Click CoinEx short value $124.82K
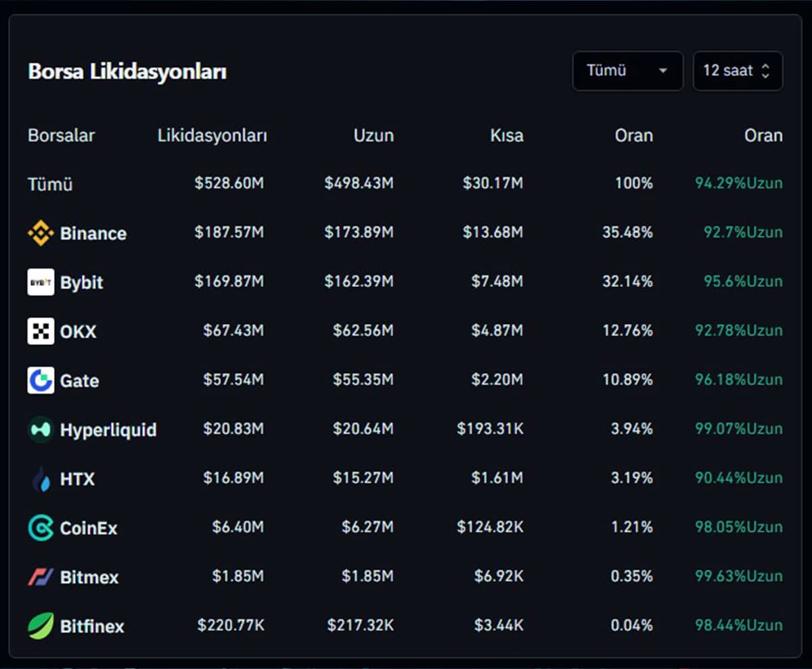The height and width of the screenshot is (669, 812). pos(490,527)
